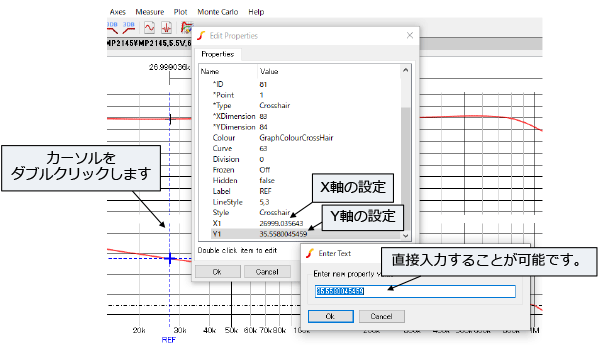Click the new property value text field
600x360 pixels.
[x=415, y=291]
